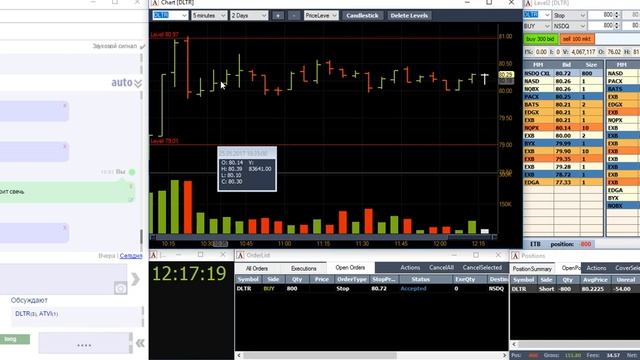This screenshot has width=640, height=360.
Task: Click CancelAll in OrderList
Action: coord(441,268)
